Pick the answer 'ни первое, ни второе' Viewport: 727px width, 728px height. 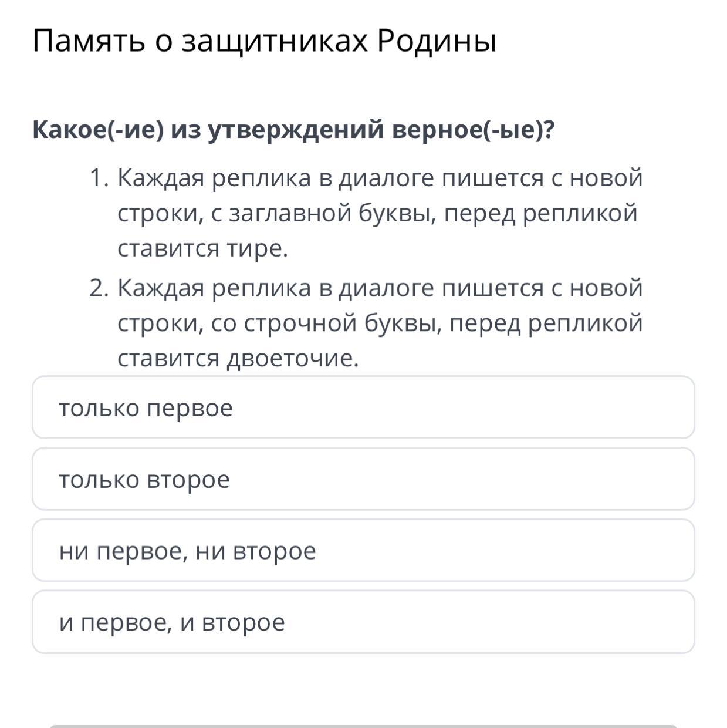(x=363, y=551)
